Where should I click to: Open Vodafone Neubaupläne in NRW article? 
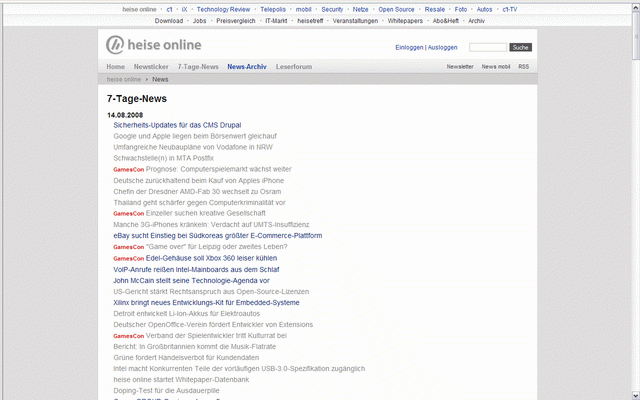point(193,147)
